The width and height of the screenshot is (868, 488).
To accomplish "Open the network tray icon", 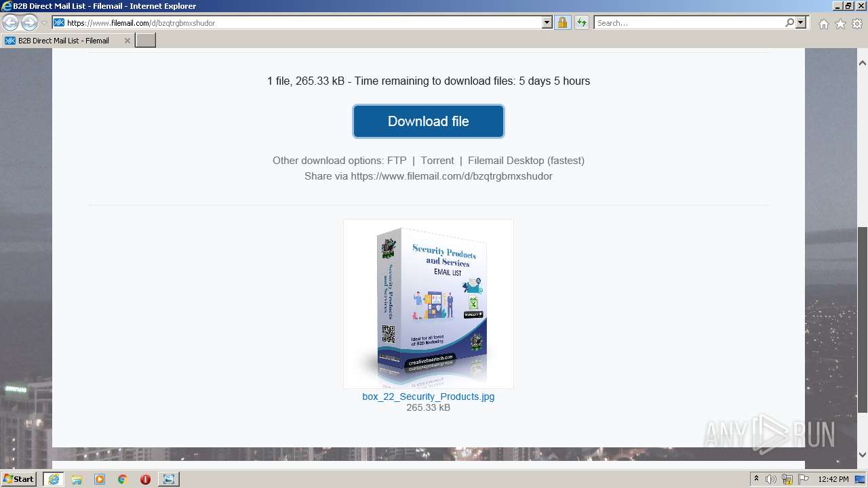I will pos(787,479).
